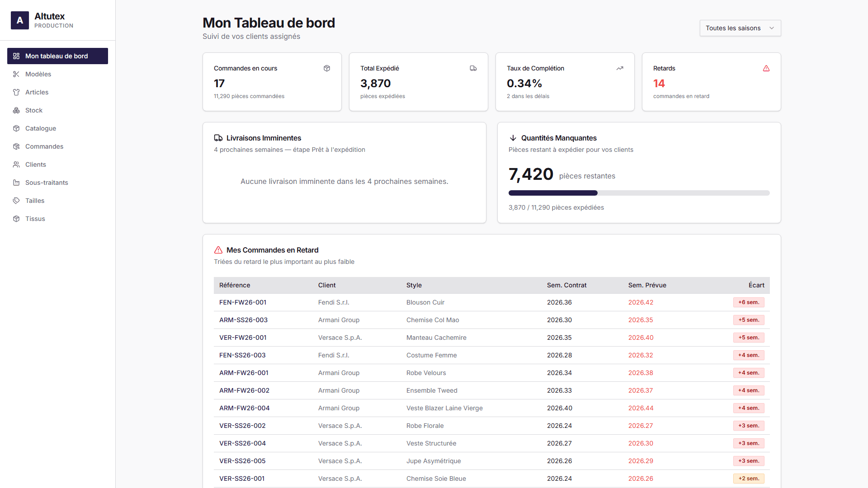The height and width of the screenshot is (488, 868).
Task: Click the alert icon beside Mes Commandes en Retard
Action: pos(218,250)
